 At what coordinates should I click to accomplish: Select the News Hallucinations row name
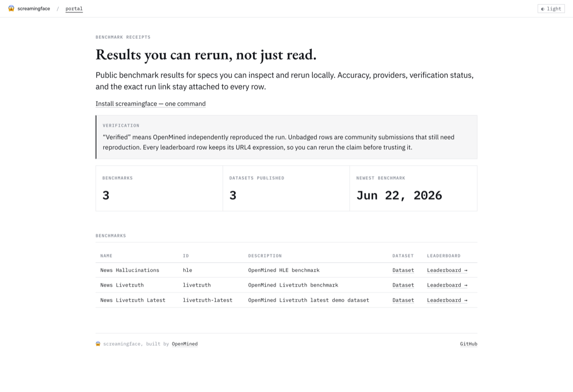129,270
